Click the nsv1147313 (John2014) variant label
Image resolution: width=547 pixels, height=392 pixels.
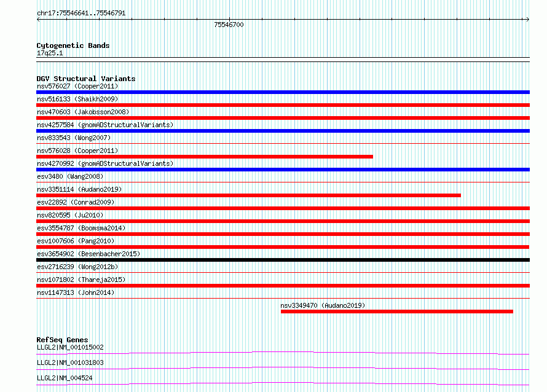point(76,292)
